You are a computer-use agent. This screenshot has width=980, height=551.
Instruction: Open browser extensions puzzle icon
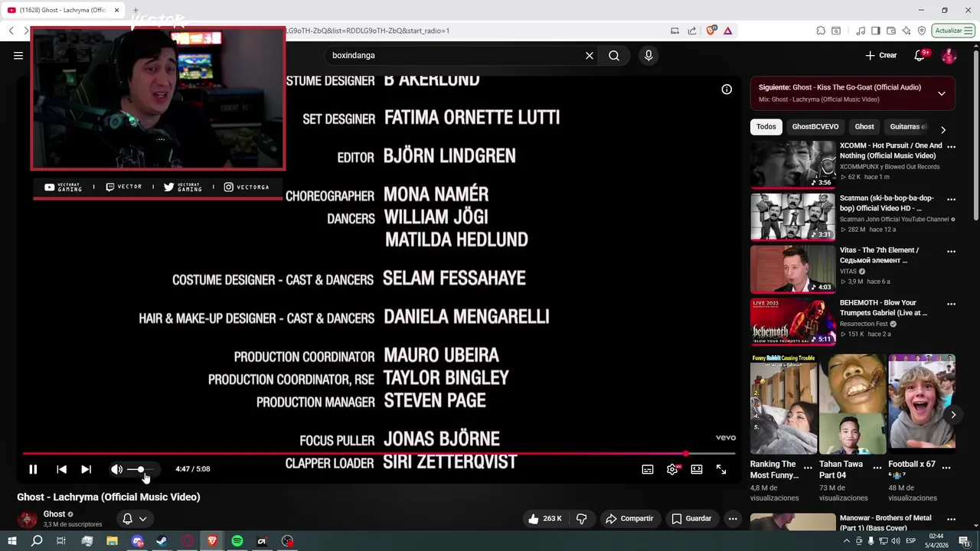point(821,31)
